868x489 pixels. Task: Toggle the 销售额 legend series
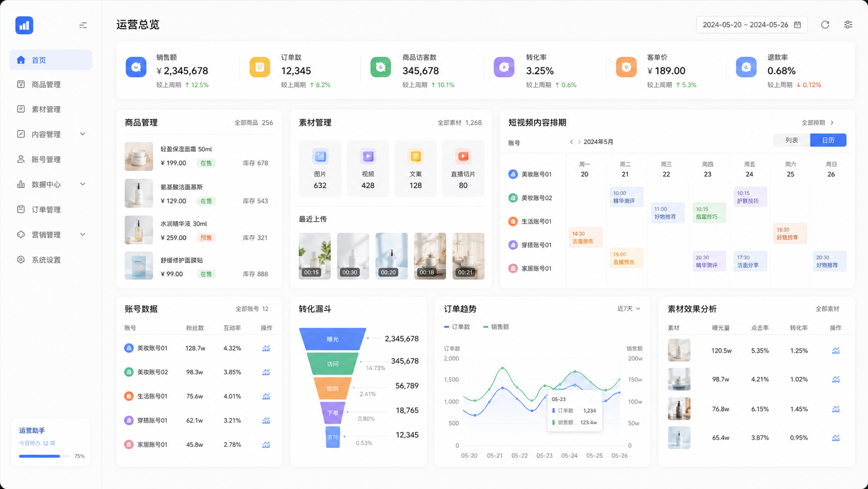(496, 327)
